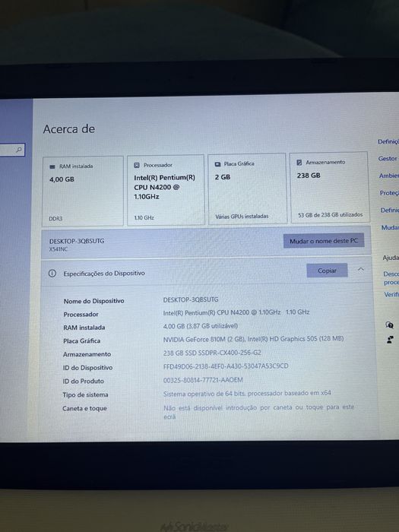
Task: Select 238 GB SSD SSDPR-CX400-256-G2 value
Action: coord(212,353)
